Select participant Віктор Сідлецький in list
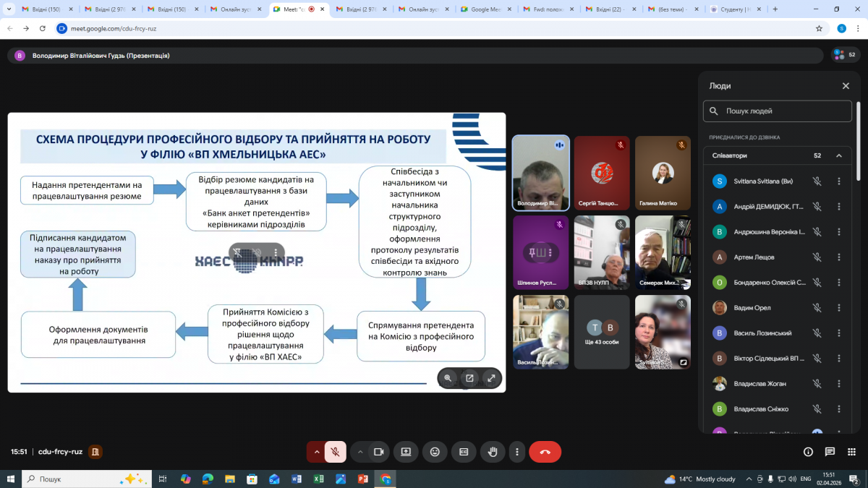This screenshot has height=488, width=868. 778,359
